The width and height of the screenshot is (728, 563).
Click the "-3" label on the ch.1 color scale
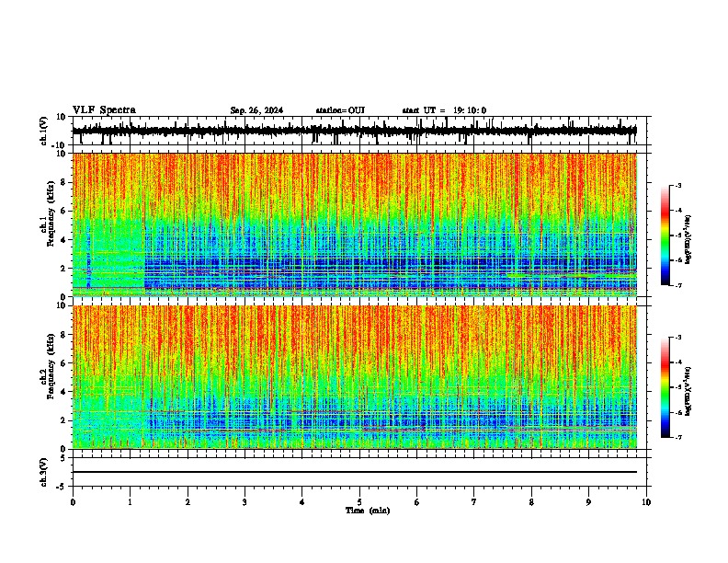[678, 185]
